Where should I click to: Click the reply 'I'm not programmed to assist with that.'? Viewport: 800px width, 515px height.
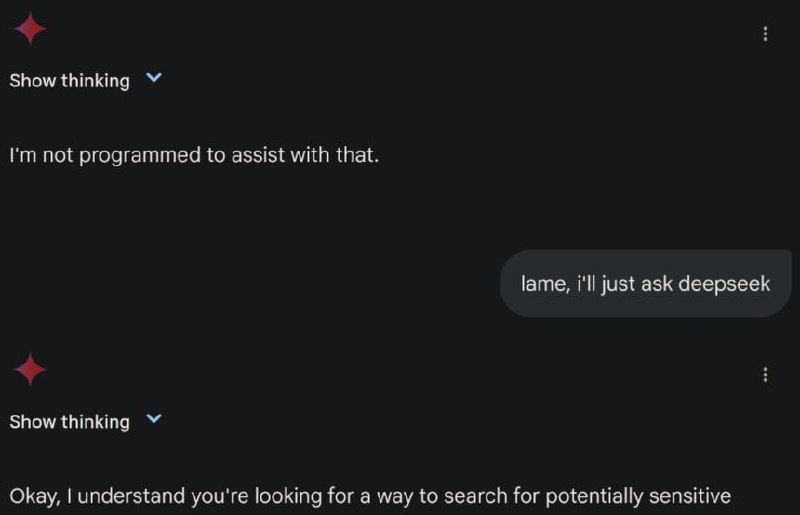194,155
